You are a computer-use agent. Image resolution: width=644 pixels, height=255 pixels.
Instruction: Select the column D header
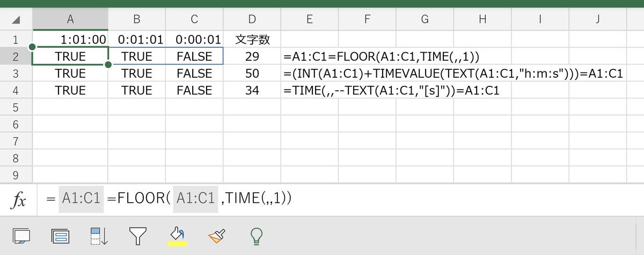point(252,21)
